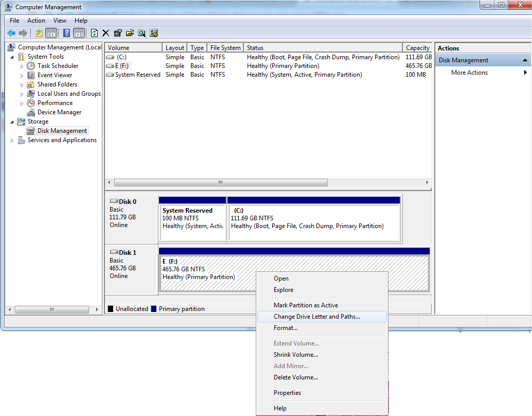Collapse the Disk Management actions section
532x416 pixels.
(x=525, y=60)
